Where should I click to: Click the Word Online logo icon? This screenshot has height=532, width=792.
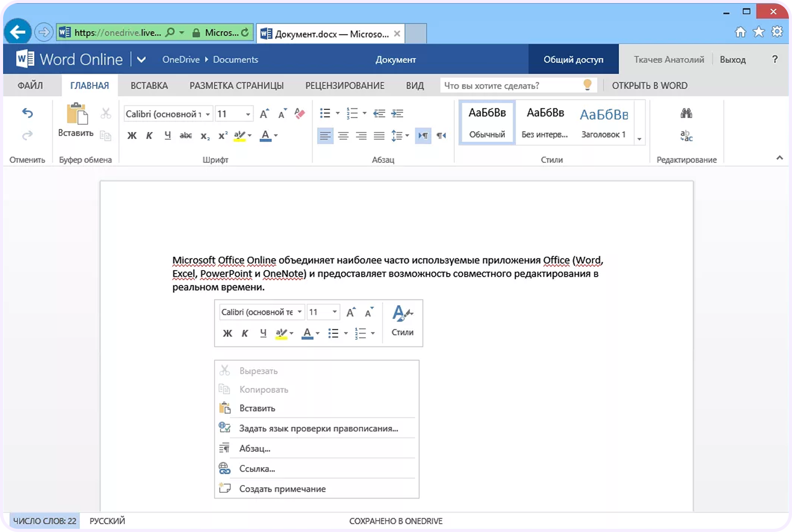coord(25,59)
